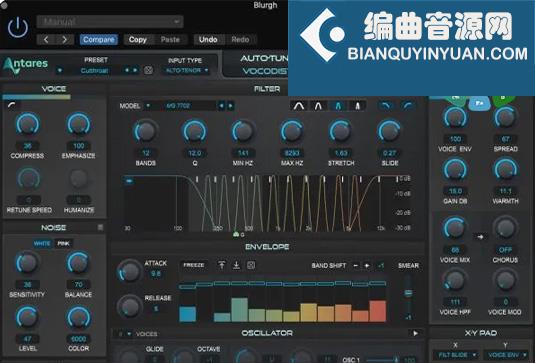Select next filter model arrow
This screenshot has height=363, width=535.
pos(231,106)
